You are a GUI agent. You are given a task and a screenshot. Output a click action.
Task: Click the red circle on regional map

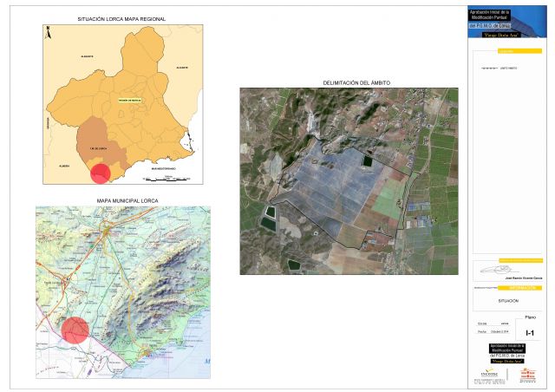click(x=101, y=173)
